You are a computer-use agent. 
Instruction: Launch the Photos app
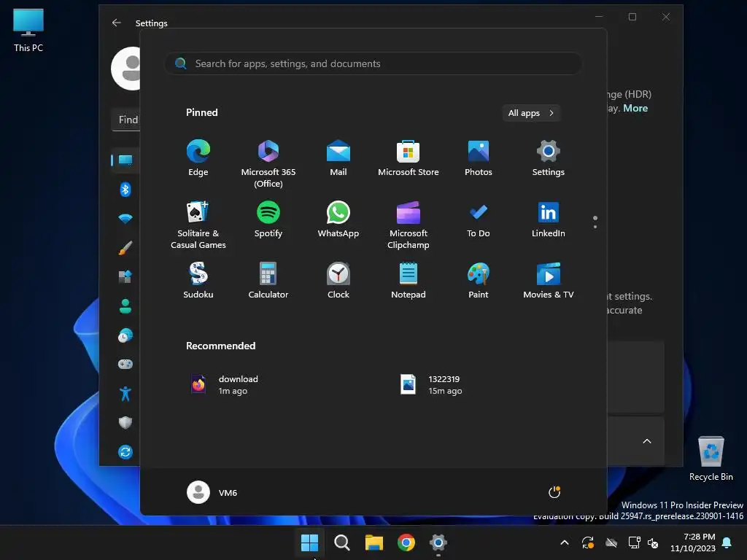pos(479,158)
